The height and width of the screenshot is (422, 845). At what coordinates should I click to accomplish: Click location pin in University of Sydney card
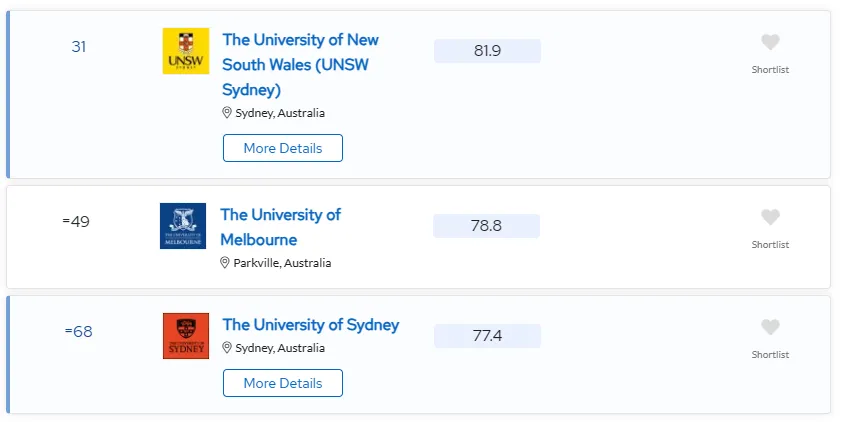click(227, 348)
